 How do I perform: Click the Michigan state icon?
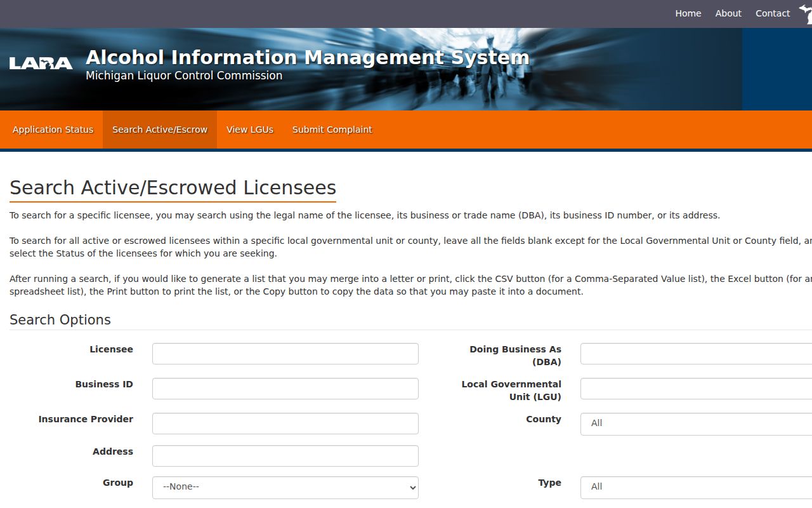pyautogui.click(x=806, y=14)
